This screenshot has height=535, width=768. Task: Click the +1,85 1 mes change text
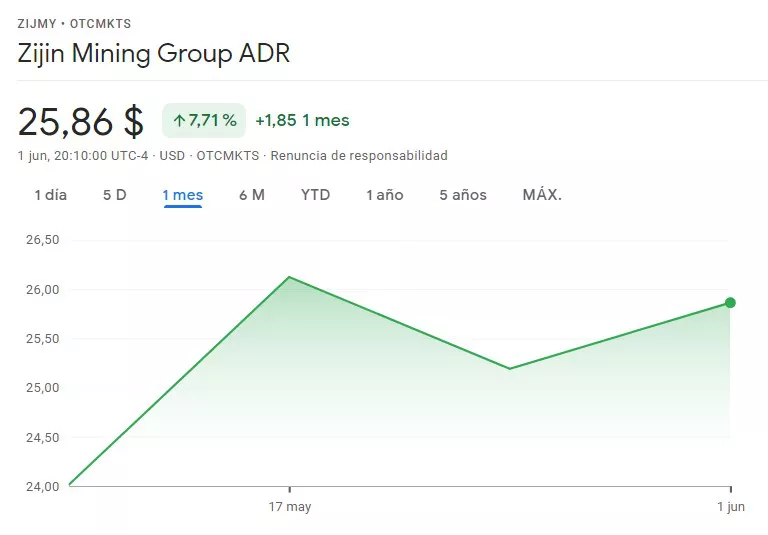pyautogui.click(x=302, y=121)
